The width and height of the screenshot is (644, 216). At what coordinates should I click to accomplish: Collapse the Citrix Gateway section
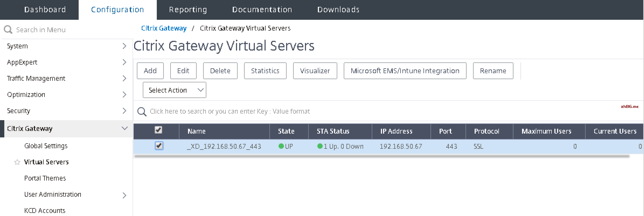[x=124, y=128]
